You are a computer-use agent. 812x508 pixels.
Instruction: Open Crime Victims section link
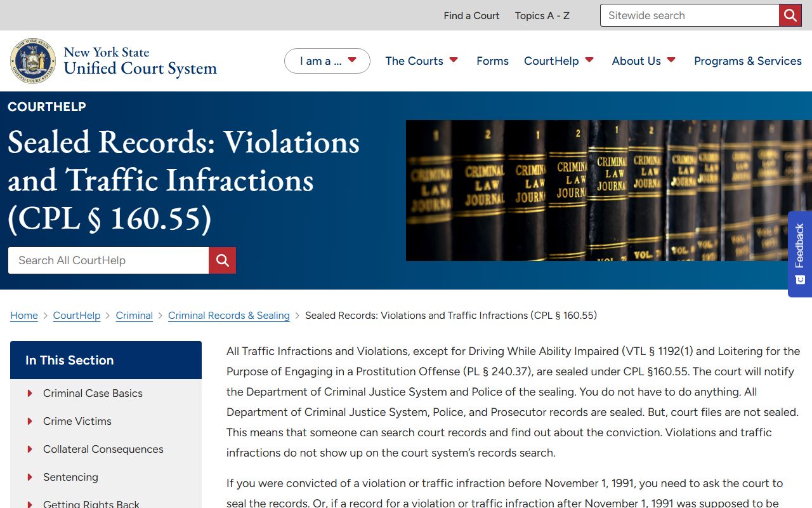coord(77,422)
